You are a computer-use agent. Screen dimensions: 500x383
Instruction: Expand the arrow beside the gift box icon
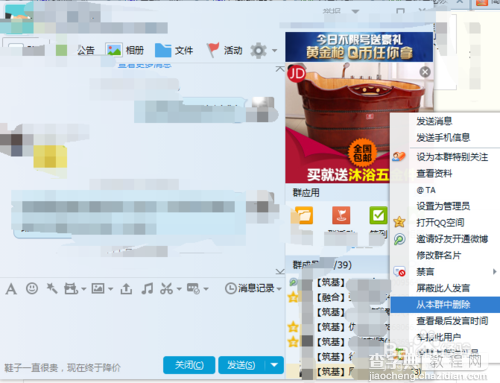[84, 289]
